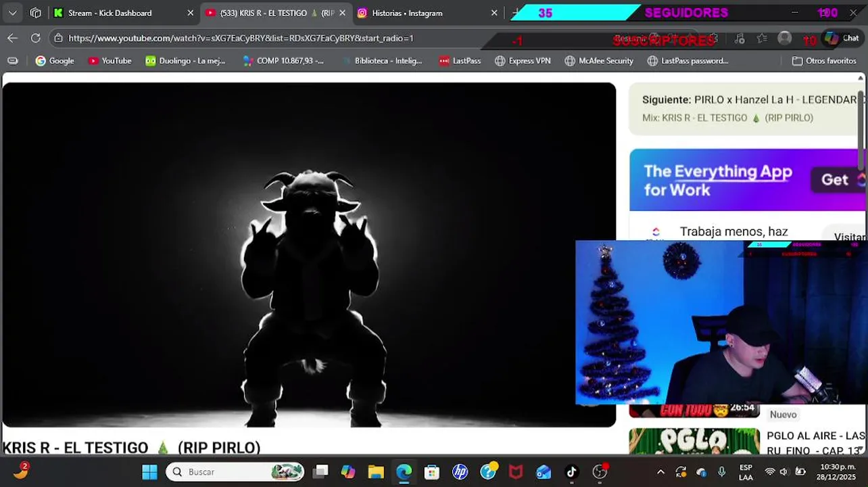
Task: Click the Get button on the ad
Action: (838, 180)
